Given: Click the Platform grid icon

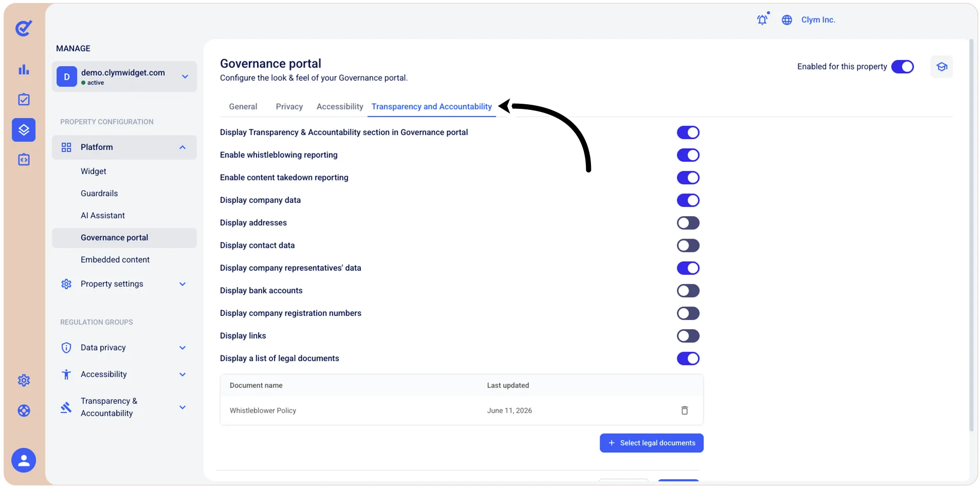Looking at the screenshot, I should [x=66, y=147].
